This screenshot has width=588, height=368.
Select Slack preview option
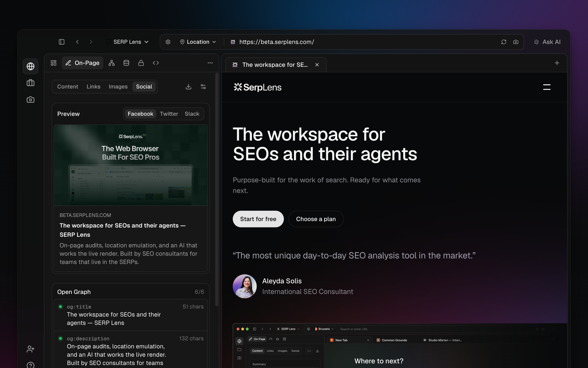pos(192,114)
